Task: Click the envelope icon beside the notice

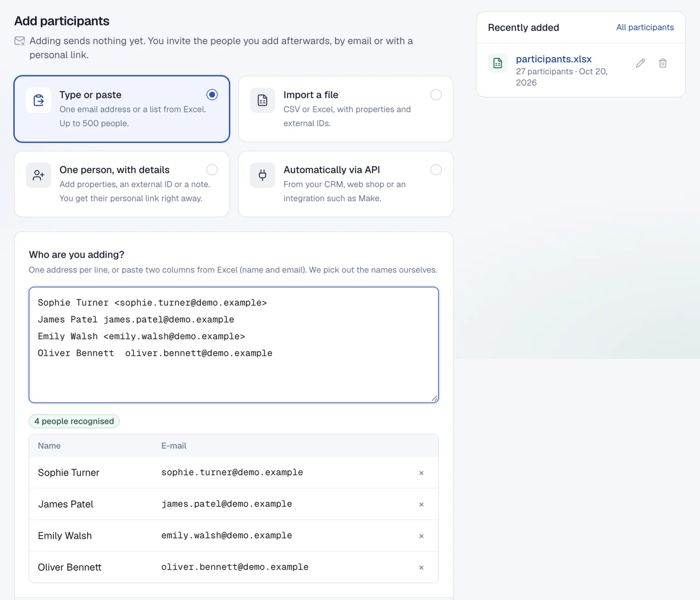Action: coord(20,41)
